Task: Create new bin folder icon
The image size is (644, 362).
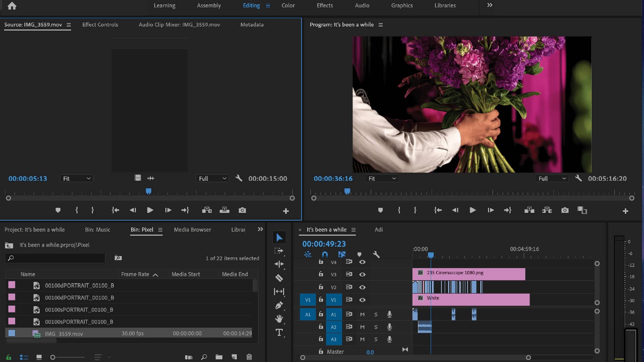Action: click(x=219, y=357)
